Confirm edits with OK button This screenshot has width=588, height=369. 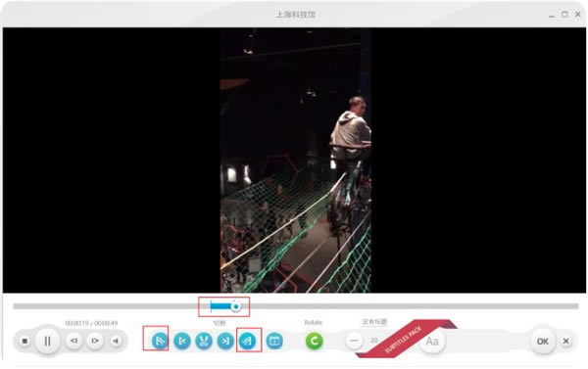tap(542, 342)
